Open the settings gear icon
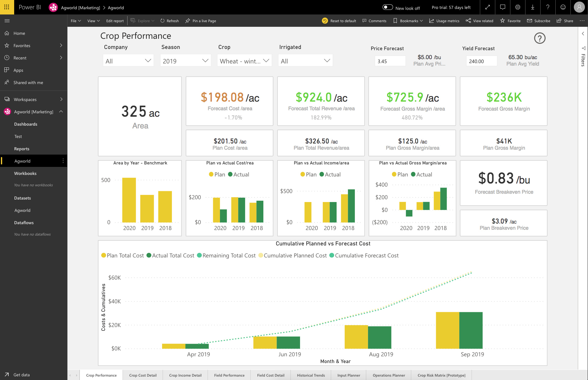This screenshot has height=380, width=588. 518,7
